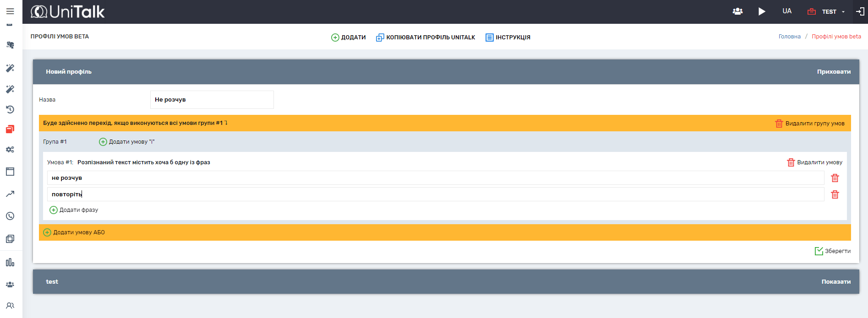Go to the Головна breadcrumb link
Viewport: 868px width, 318px height.
click(789, 37)
